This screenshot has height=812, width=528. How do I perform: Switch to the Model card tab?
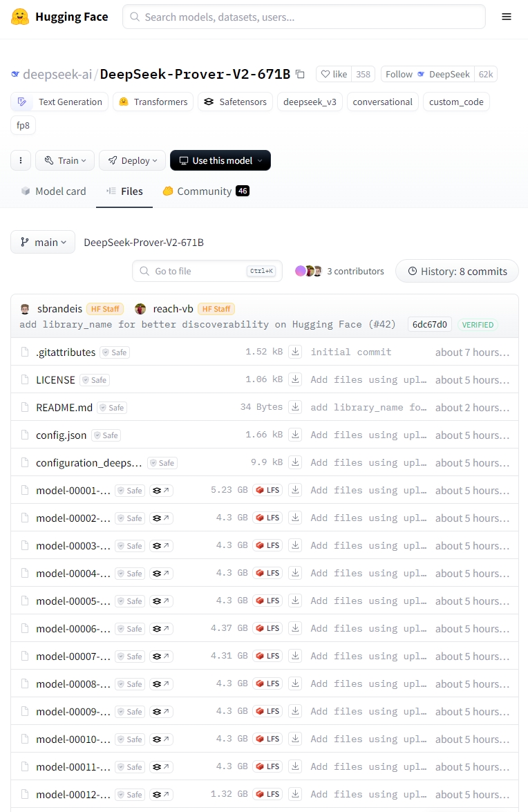pos(53,191)
